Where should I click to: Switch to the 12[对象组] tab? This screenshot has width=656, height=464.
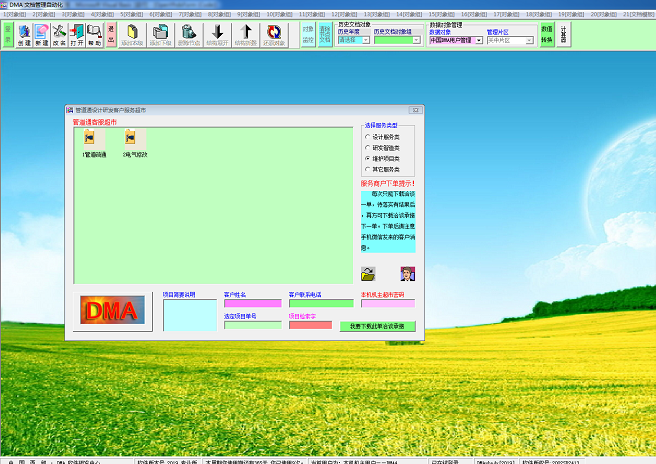click(x=344, y=14)
